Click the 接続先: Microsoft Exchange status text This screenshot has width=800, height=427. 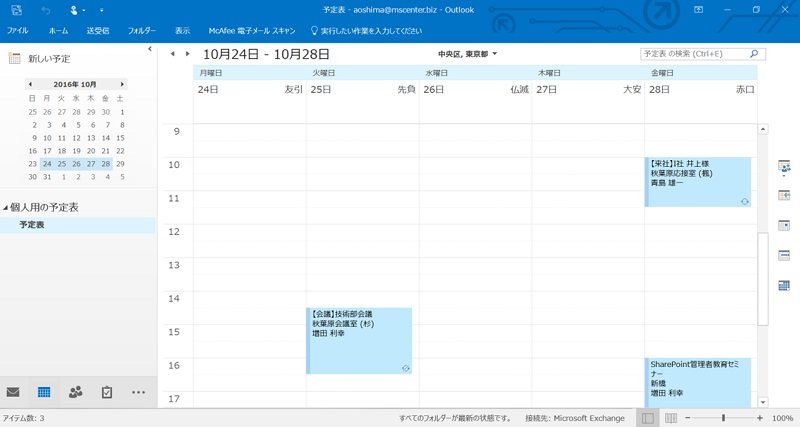click(x=575, y=418)
